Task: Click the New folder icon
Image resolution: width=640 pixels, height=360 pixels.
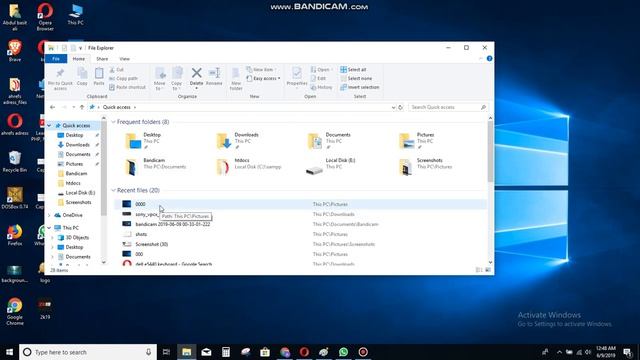Action: pyautogui.click(x=236, y=79)
